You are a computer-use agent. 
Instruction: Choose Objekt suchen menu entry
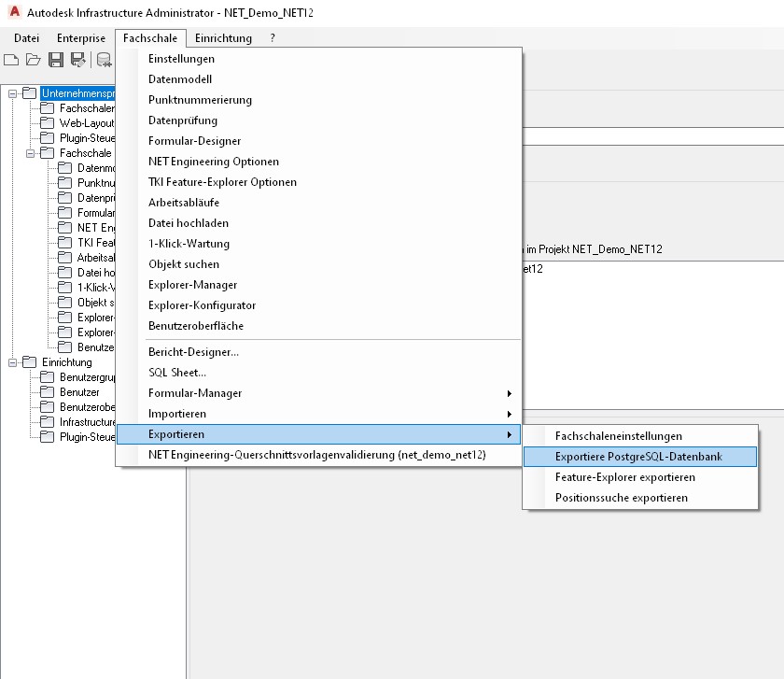(319, 264)
